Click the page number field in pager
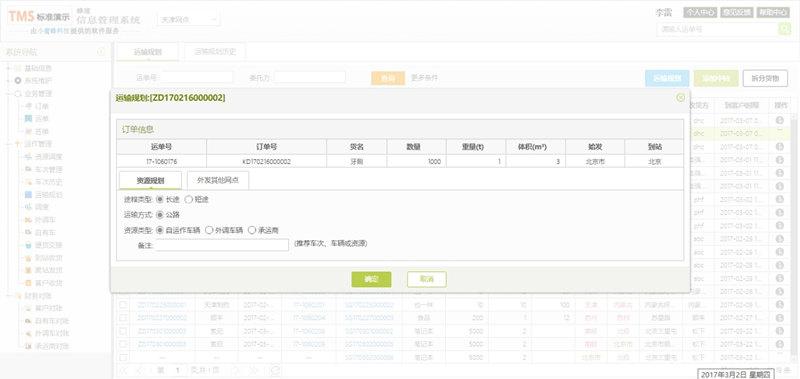 click(x=178, y=370)
